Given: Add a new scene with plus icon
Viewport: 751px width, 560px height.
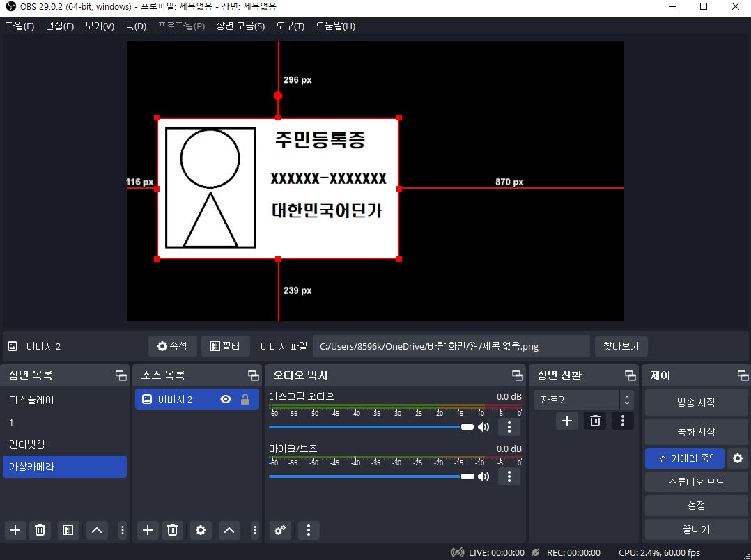Looking at the screenshot, I should (15, 530).
